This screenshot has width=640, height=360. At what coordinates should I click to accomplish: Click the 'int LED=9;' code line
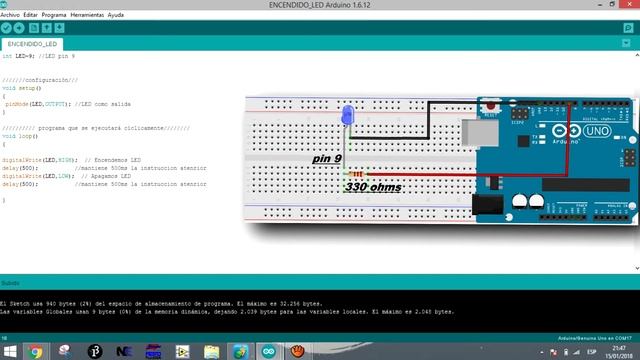39,56
